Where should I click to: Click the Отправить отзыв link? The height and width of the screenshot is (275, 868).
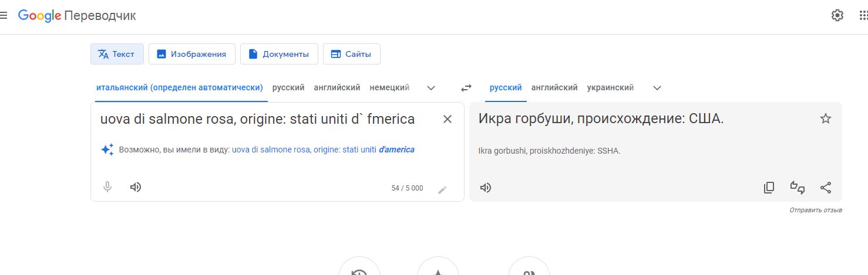point(816,210)
